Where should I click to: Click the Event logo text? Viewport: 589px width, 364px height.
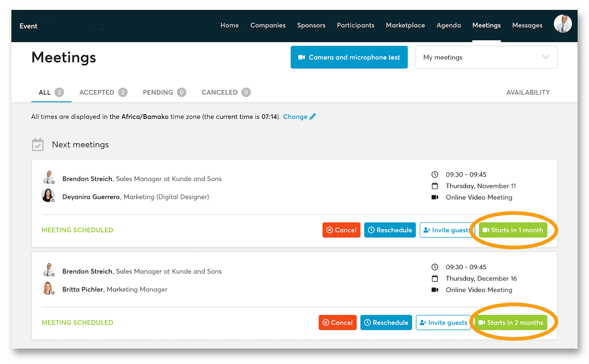point(28,26)
